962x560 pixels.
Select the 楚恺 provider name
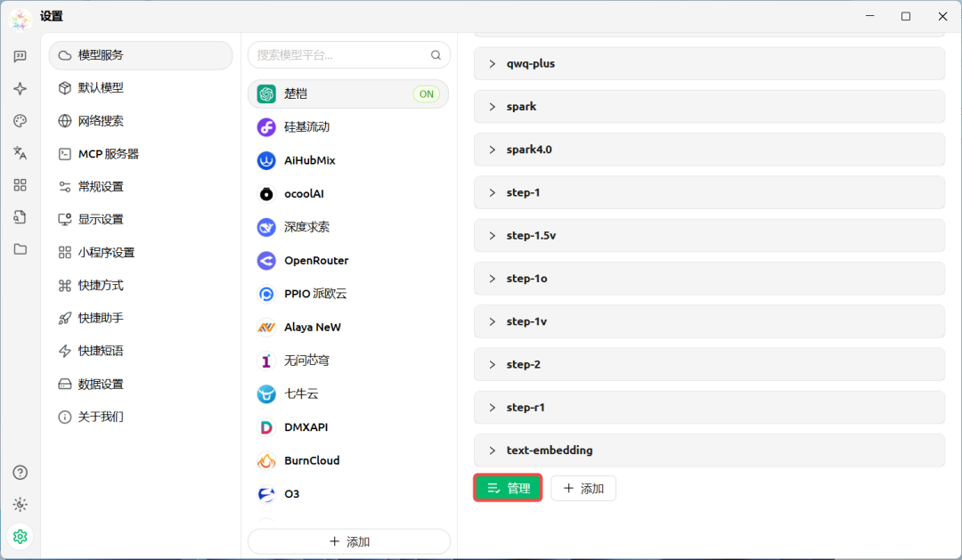point(296,93)
